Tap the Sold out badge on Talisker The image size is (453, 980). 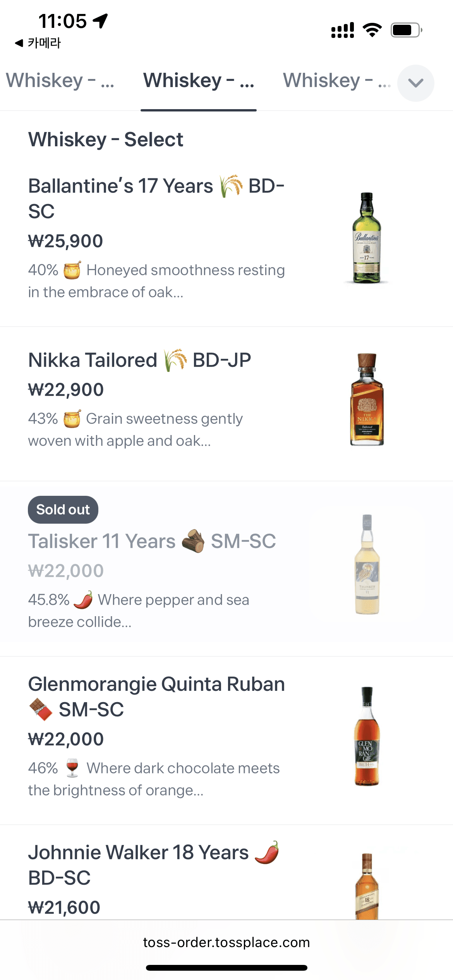click(63, 510)
